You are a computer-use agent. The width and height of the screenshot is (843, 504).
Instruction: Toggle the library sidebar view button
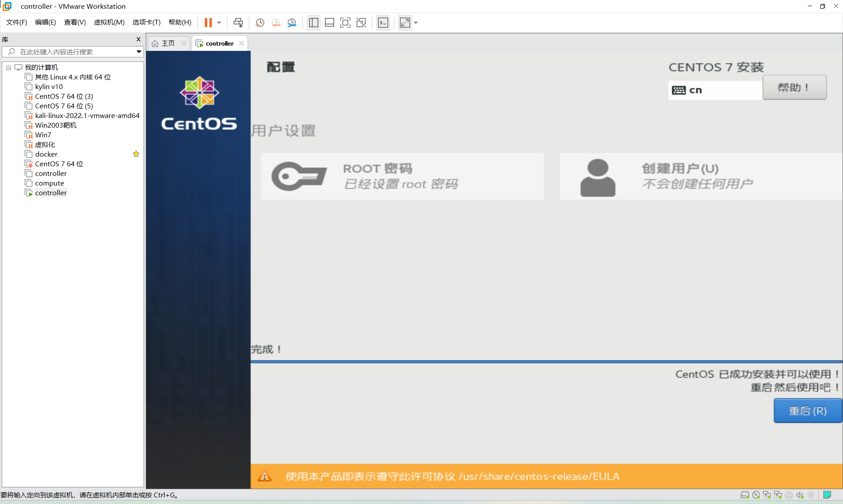tap(313, 23)
